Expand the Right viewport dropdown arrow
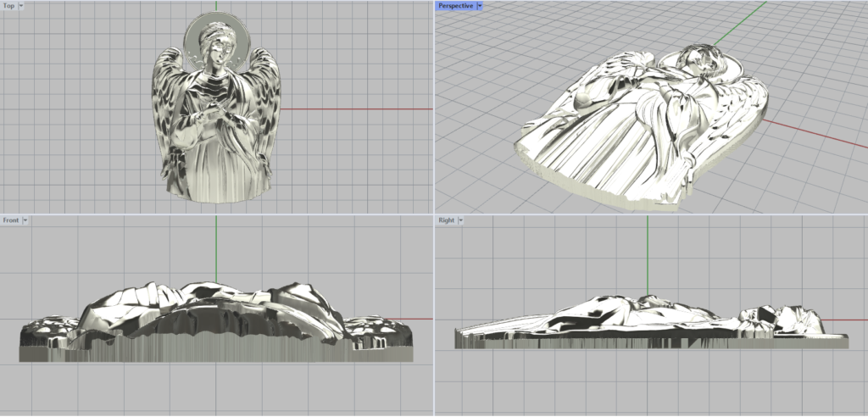Image resolution: width=868 pixels, height=417 pixels. (460, 220)
